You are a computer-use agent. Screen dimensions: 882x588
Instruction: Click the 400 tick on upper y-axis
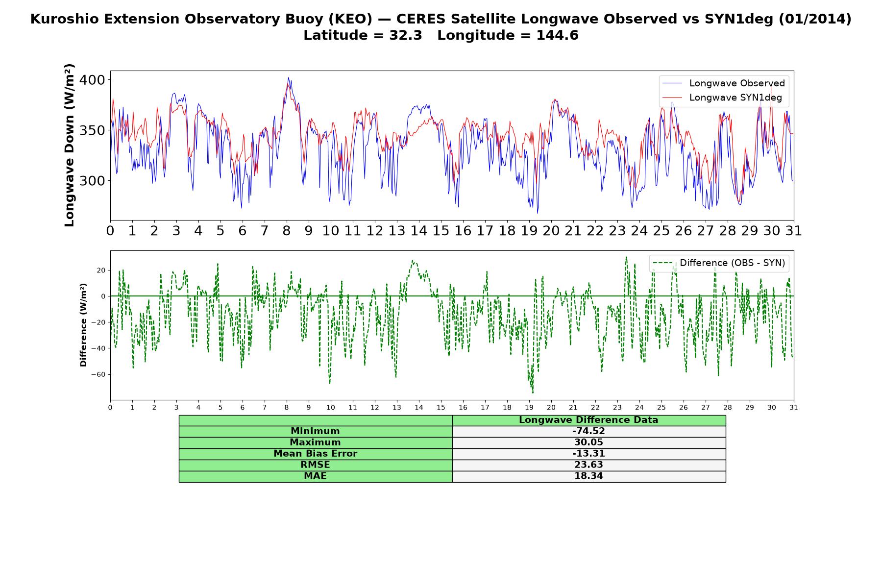[93, 80]
